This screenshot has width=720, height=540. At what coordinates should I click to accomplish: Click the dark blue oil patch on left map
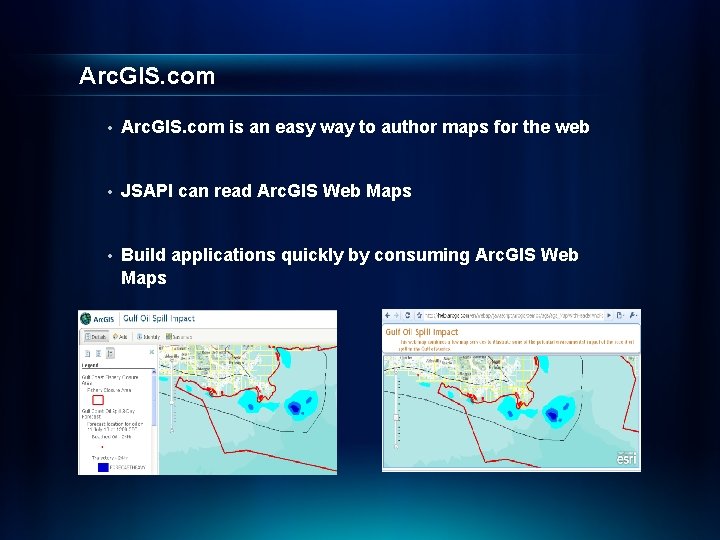(x=294, y=407)
